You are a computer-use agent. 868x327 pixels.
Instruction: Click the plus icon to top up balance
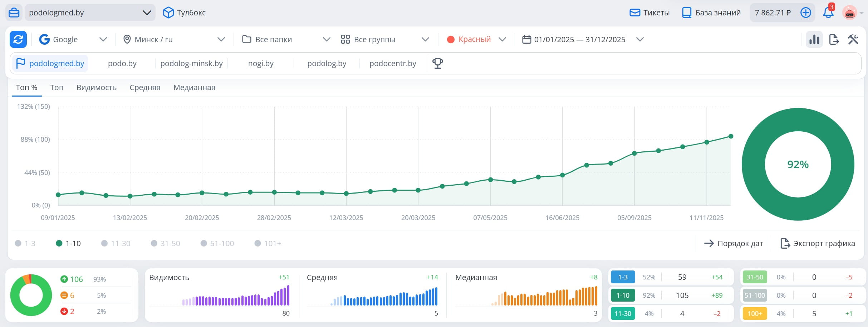click(x=805, y=13)
